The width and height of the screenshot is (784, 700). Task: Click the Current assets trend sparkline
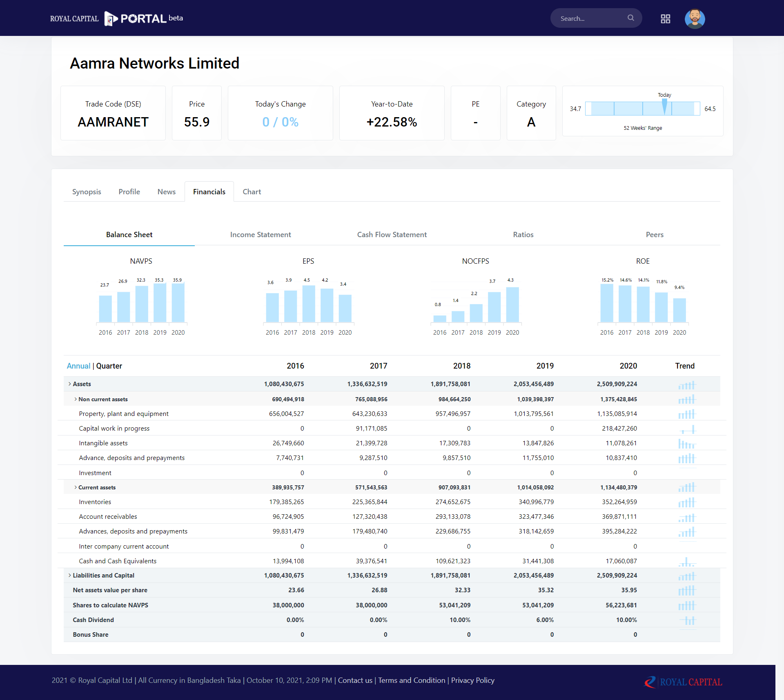(x=687, y=487)
